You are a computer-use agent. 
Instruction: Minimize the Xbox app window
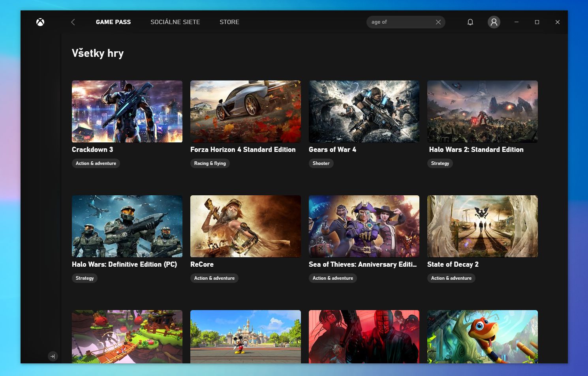(x=517, y=22)
